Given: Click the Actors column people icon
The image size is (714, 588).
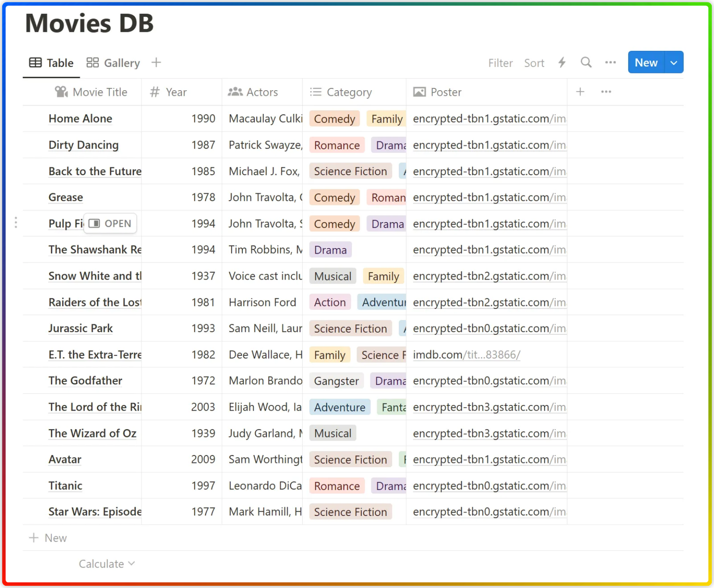Looking at the screenshot, I should click(236, 92).
